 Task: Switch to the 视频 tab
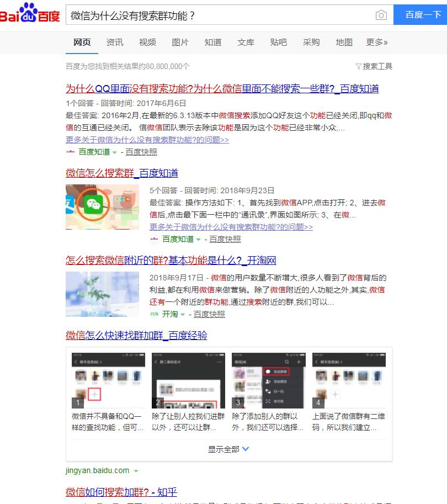(x=147, y=41)
